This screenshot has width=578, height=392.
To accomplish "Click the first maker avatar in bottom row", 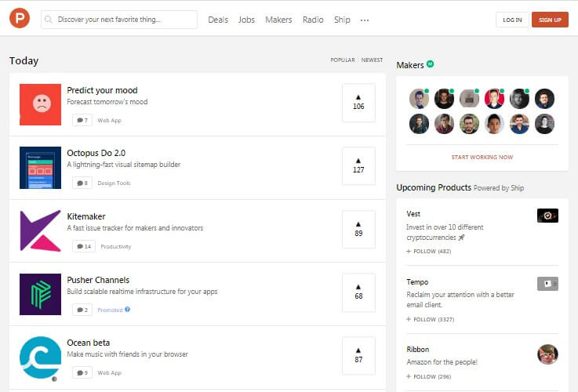I will tap(419, 124).
